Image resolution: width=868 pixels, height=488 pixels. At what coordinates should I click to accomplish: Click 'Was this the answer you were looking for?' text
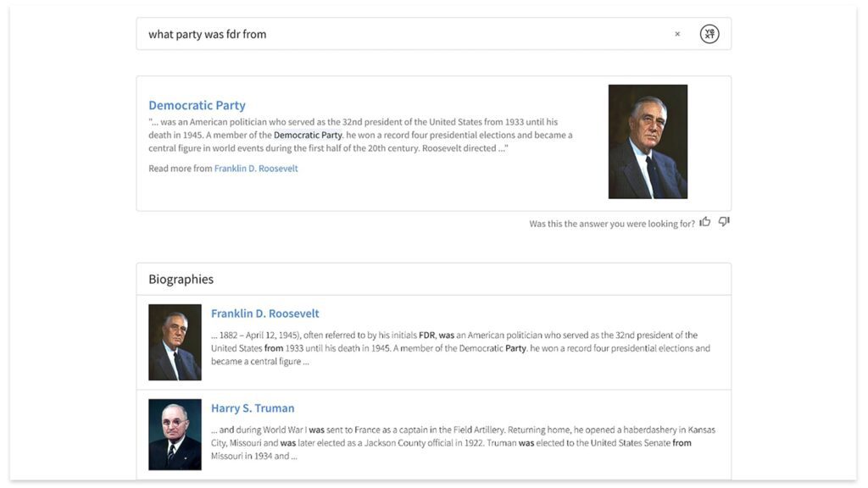[611, 224]
